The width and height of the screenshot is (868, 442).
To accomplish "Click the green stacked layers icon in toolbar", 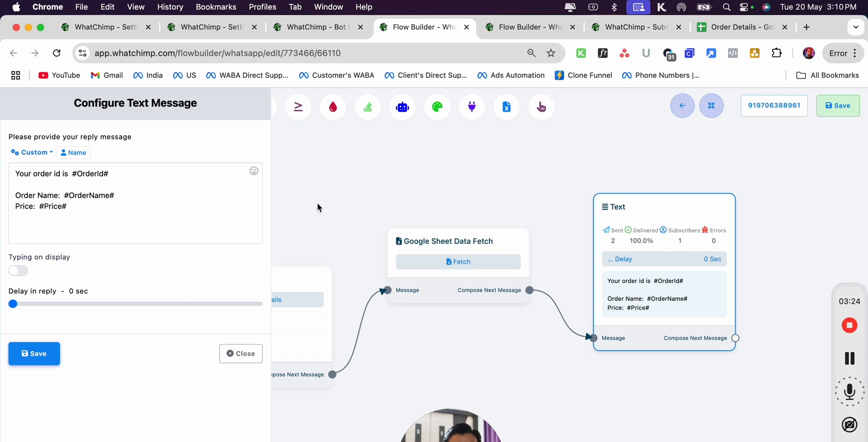I will click(368, 107).
